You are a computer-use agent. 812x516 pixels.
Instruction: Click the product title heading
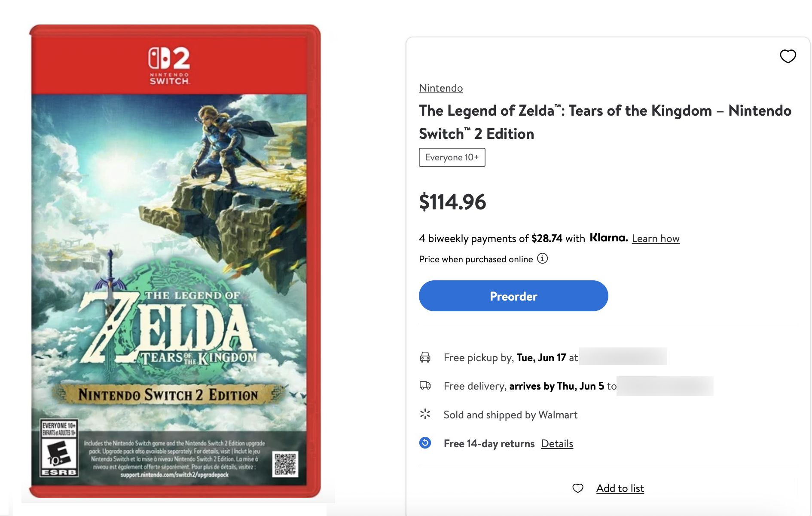pos(605,122)
